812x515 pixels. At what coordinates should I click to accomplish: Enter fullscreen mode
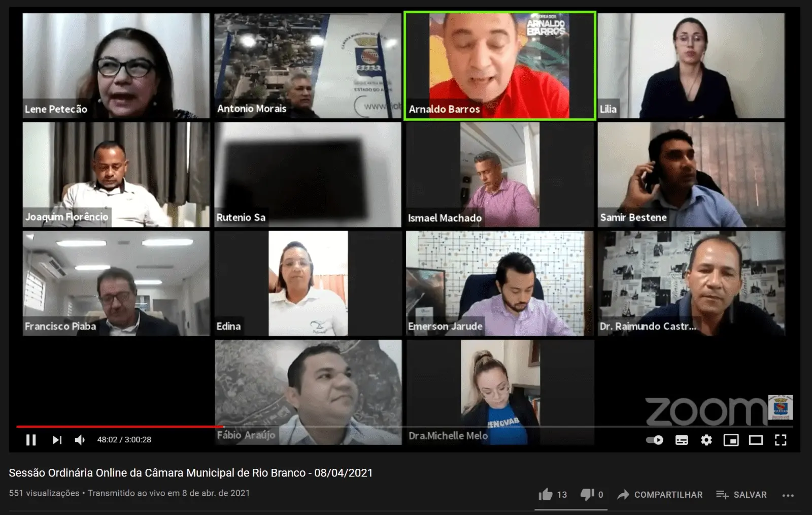[x=781, y=440]
